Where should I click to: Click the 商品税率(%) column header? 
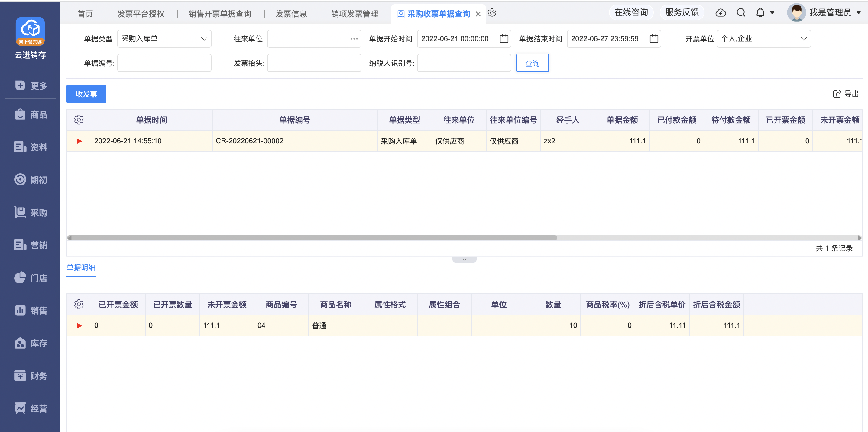coord(607,304)
